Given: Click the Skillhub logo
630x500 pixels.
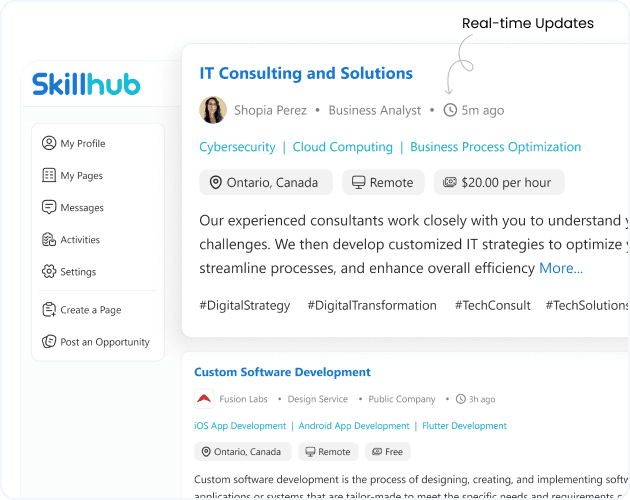Looking at the screenshot, I should pos(86,84).
